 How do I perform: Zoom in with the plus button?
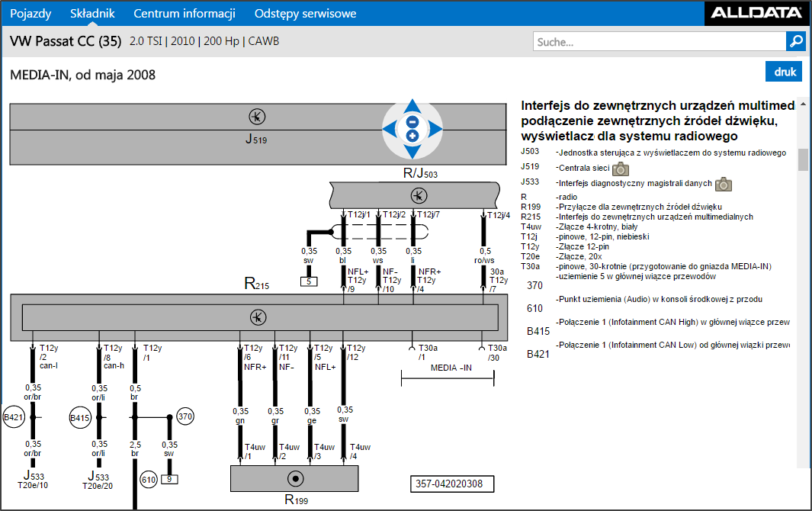tap(412, 136)
